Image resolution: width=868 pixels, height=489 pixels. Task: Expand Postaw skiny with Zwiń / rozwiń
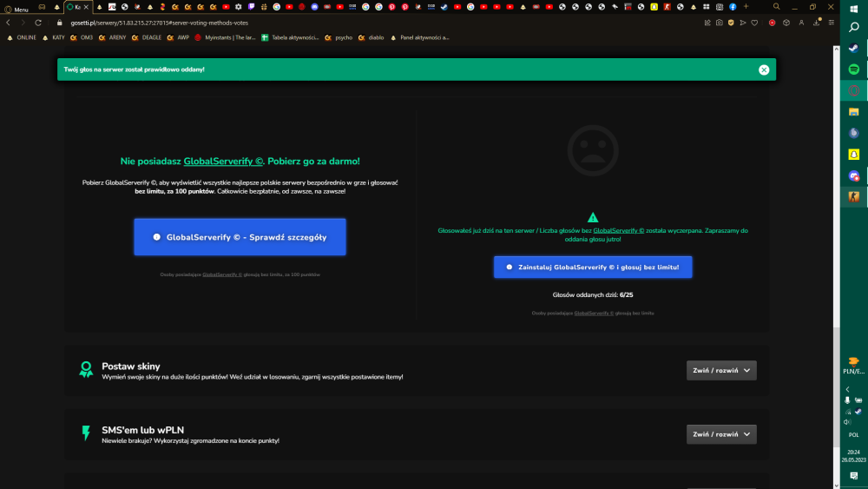[x=721, y=371]
